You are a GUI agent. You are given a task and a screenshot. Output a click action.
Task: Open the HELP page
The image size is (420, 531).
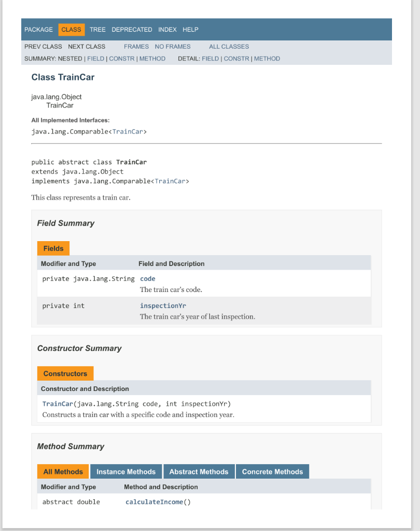point(190,30)
